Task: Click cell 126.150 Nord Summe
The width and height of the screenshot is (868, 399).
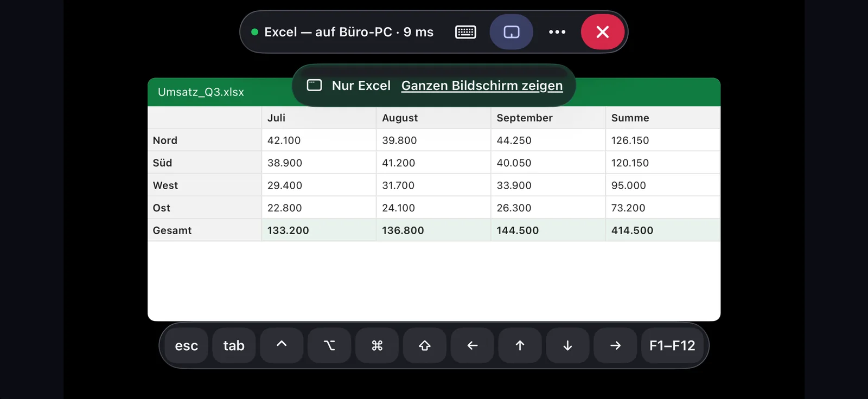Action: [x=663, y=140]
